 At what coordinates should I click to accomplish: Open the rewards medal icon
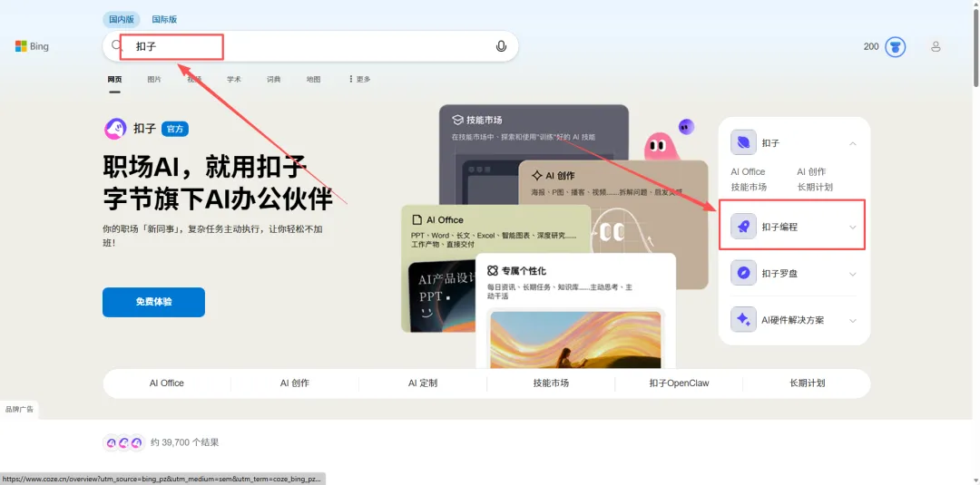(895, 47)
